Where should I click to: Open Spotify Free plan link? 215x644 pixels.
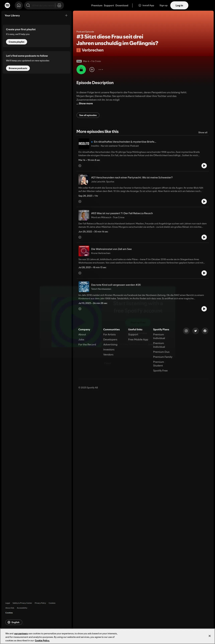point(160,371)
